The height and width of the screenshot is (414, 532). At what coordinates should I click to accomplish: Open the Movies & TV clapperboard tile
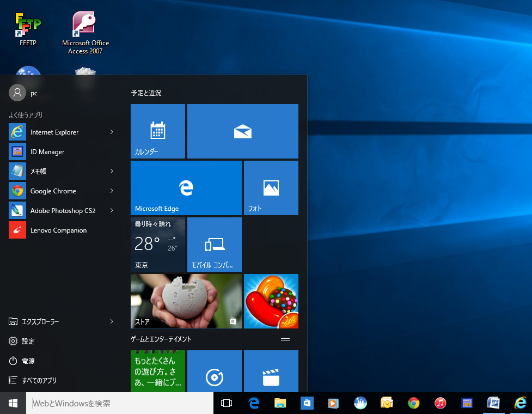pos(271,372)
